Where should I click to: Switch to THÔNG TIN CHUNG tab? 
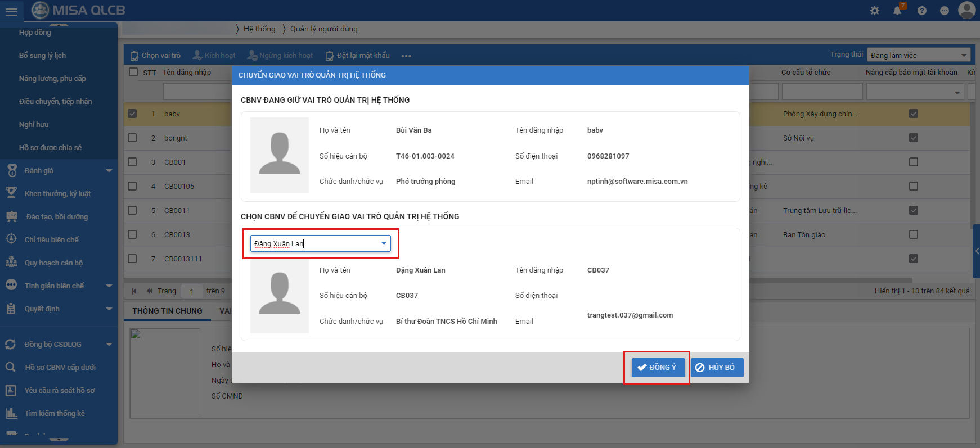[167, 311]
